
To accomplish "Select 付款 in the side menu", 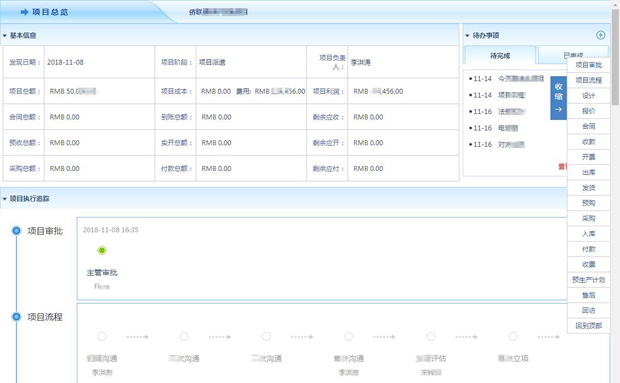I will coord(588,249).
